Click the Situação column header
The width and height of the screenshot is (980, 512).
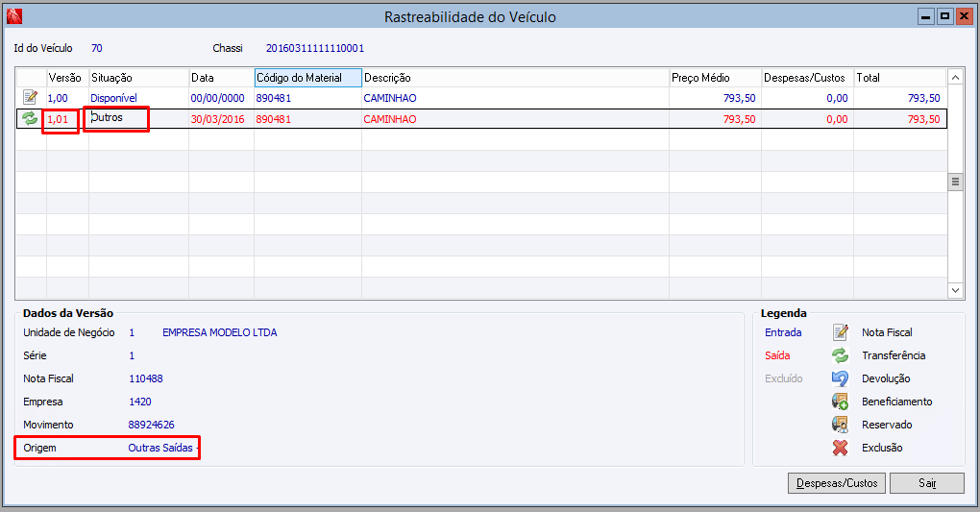click(138, 78)
